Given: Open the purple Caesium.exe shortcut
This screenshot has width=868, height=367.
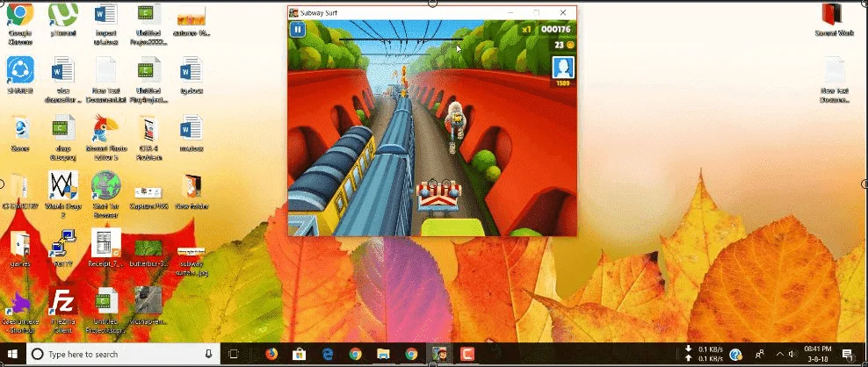Looking at the screenshot, I should click(20, 313).
